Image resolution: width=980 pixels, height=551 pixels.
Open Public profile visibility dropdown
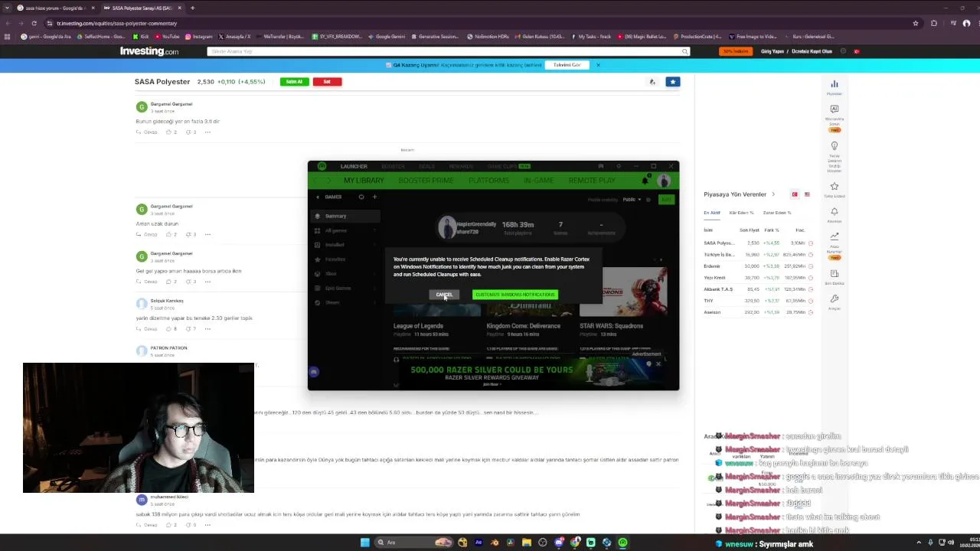coord(632,200)
